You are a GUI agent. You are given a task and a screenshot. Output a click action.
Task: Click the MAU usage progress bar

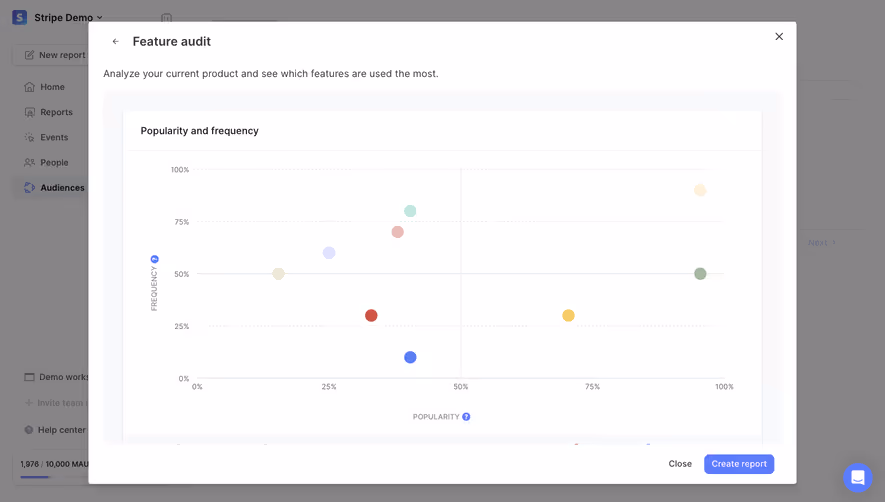click(54, 477)
